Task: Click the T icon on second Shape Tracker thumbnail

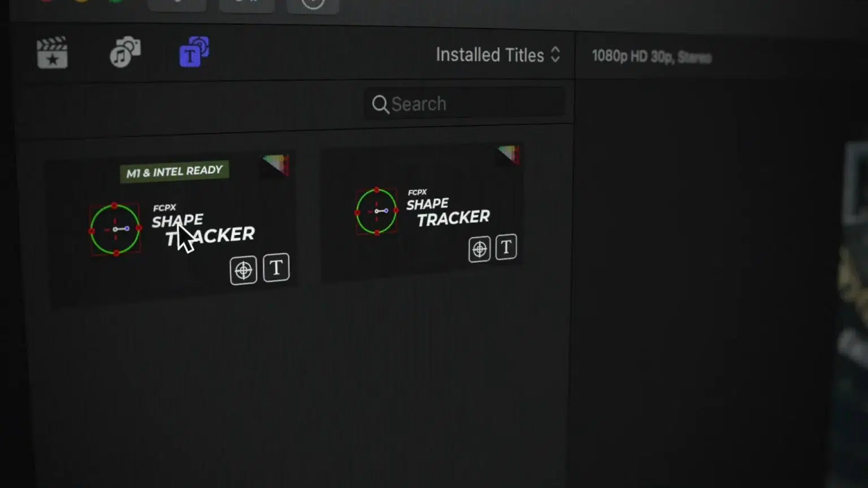Action: [x=506, y=247]
